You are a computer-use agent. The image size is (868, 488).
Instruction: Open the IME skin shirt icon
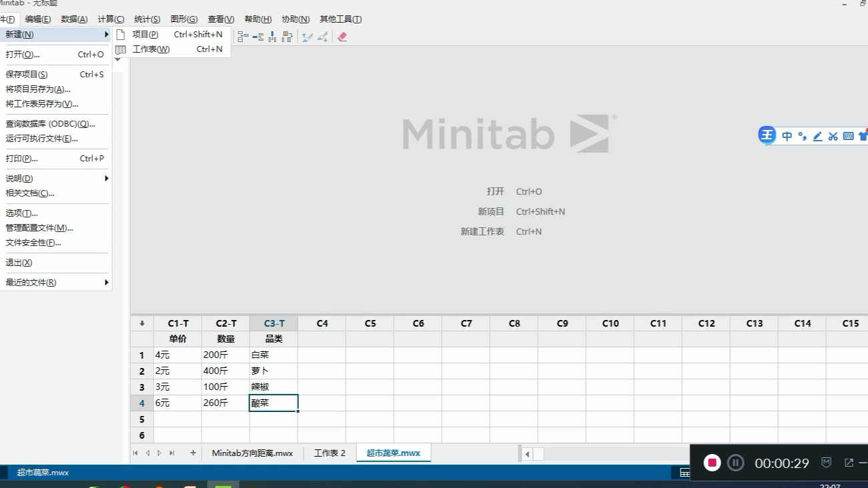[x=863, y=136]
